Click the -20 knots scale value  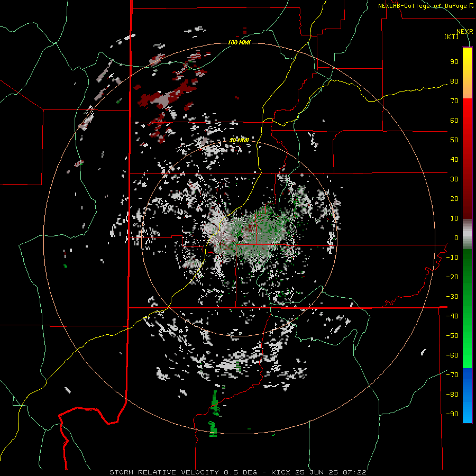click(452, 277)
